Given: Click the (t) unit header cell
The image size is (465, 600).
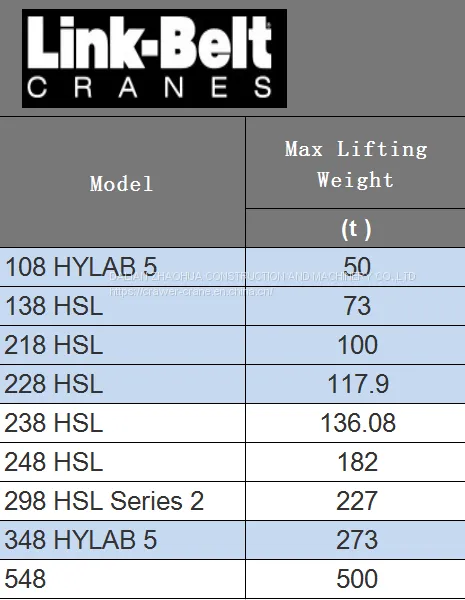Looking at the screenshot, I should pyautogui.click(x=356, y=228).
